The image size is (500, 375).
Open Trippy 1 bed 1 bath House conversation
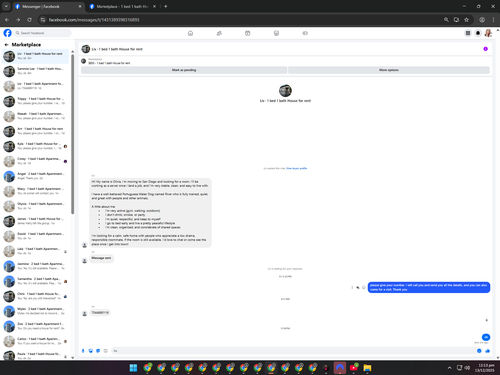tap(36, 101)
